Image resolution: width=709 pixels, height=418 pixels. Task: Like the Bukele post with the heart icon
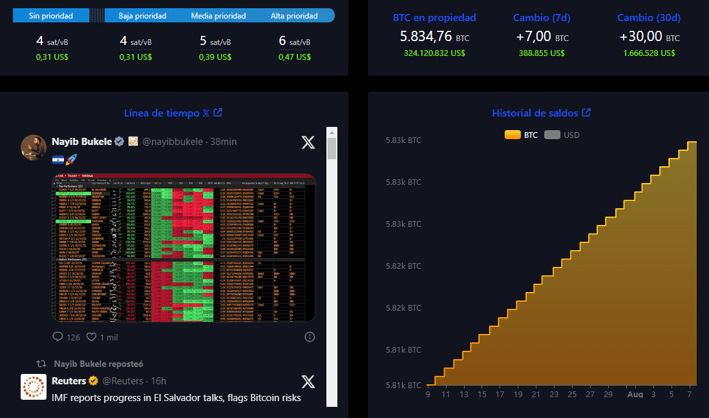tap(91, 337)
